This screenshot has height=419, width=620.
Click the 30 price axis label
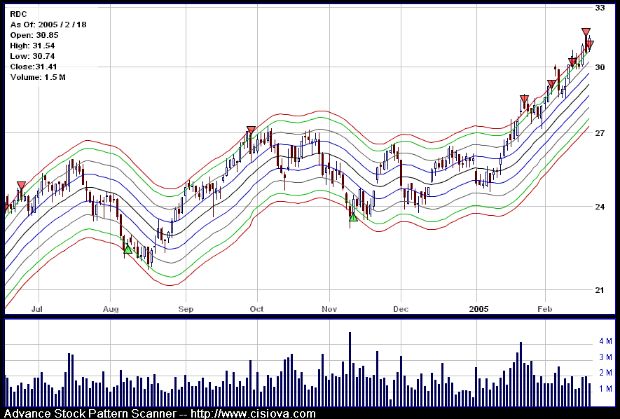(600, 67)
